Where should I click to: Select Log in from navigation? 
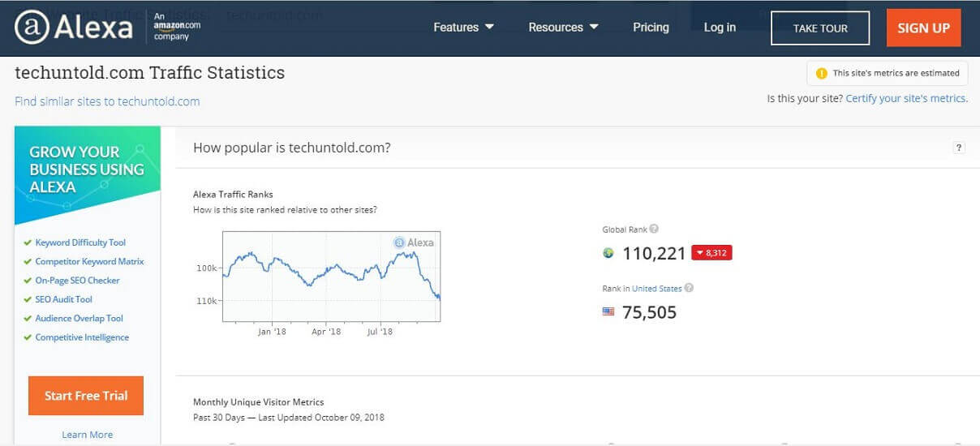[720, 28]
